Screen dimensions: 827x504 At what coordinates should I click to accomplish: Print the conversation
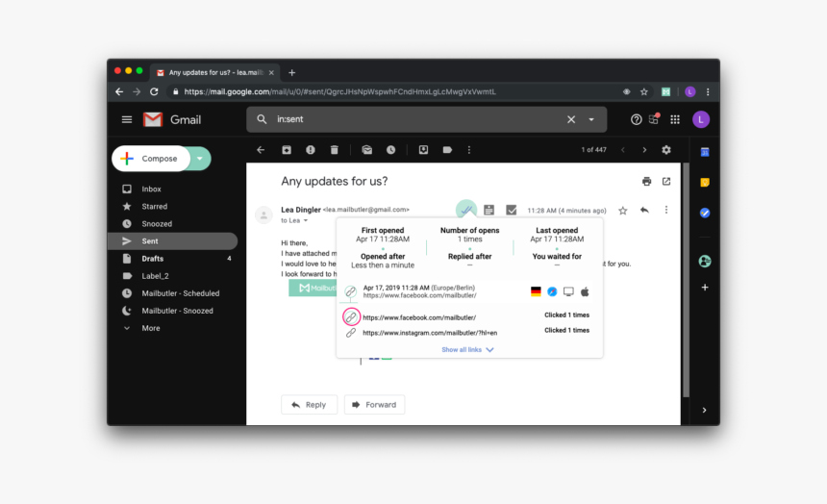tap(646, 182)
